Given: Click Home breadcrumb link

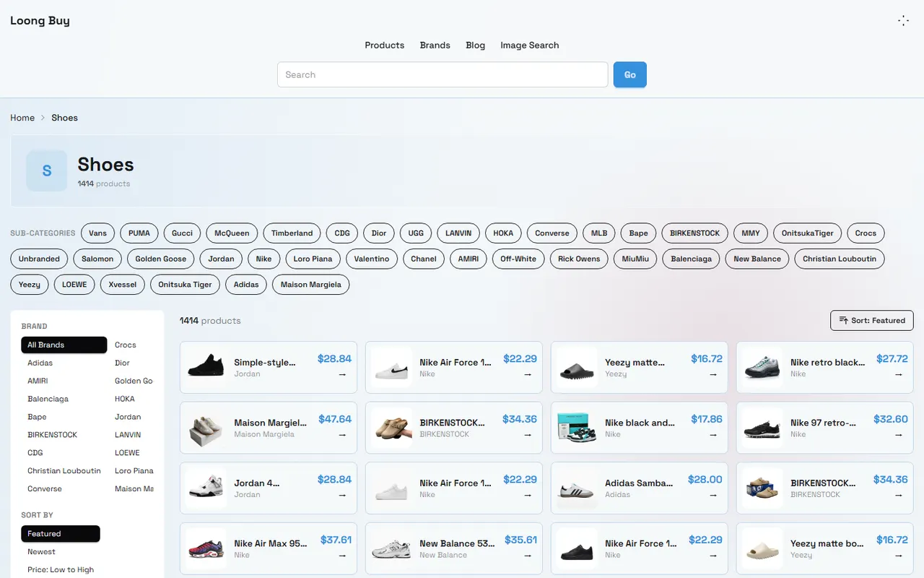Looking at the screenshot, I should point(22,118).
